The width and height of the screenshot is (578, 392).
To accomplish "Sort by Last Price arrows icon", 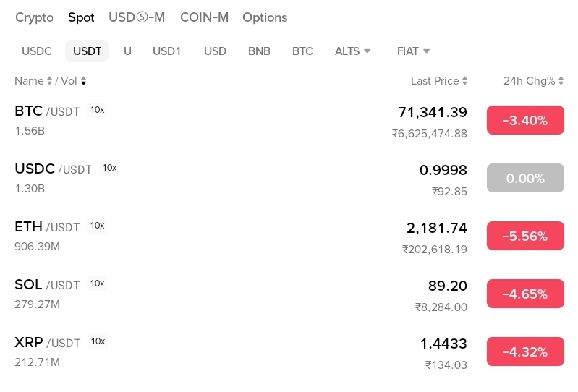I will (x=464, y=81).
